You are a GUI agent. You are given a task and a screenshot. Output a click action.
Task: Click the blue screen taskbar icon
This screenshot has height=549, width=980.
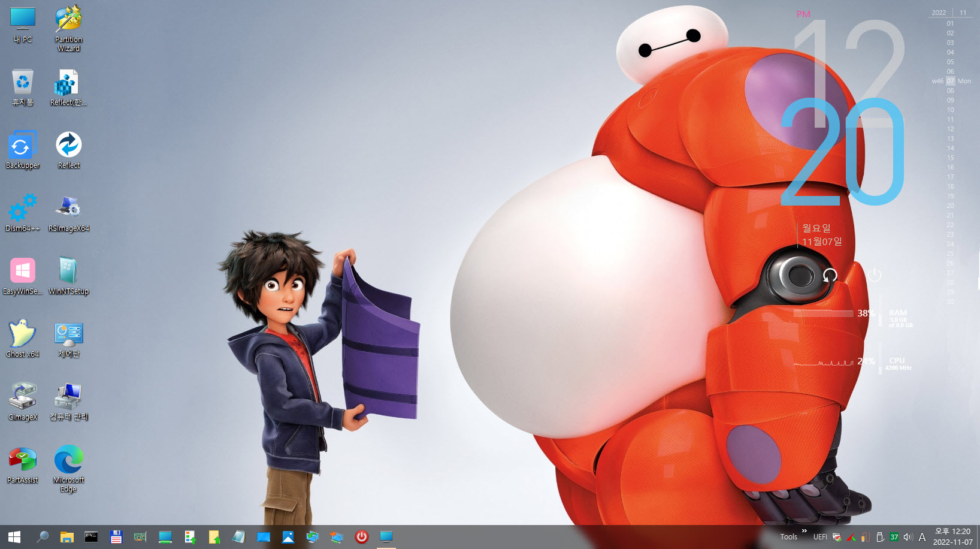pos(264,537)
